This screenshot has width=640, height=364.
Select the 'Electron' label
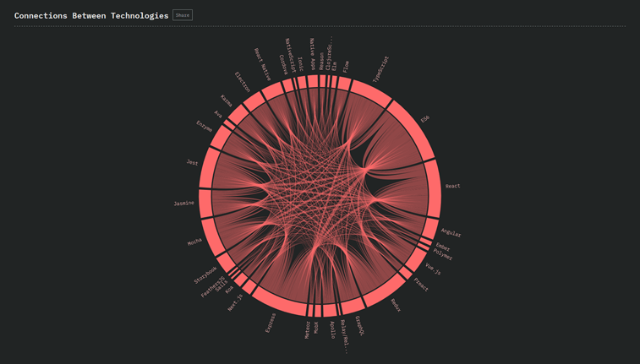242,82
